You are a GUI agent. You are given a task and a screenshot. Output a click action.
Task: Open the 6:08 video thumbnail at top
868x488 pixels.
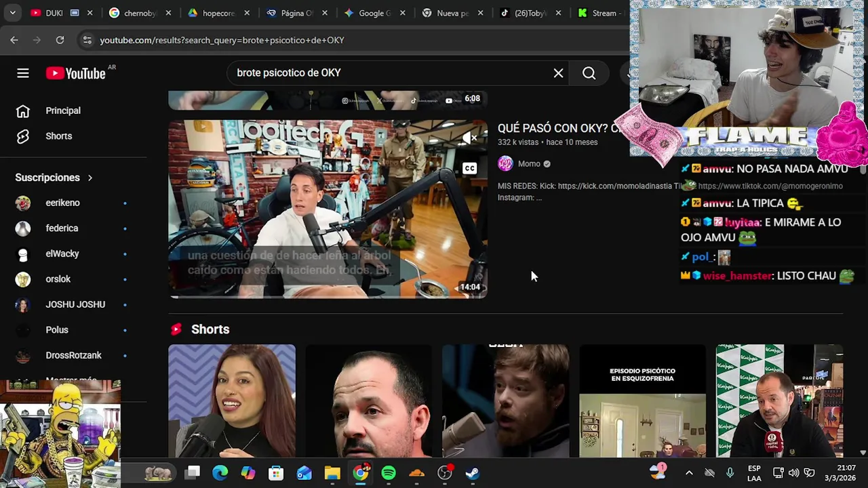pyautogui.click(x=328, y=100)
